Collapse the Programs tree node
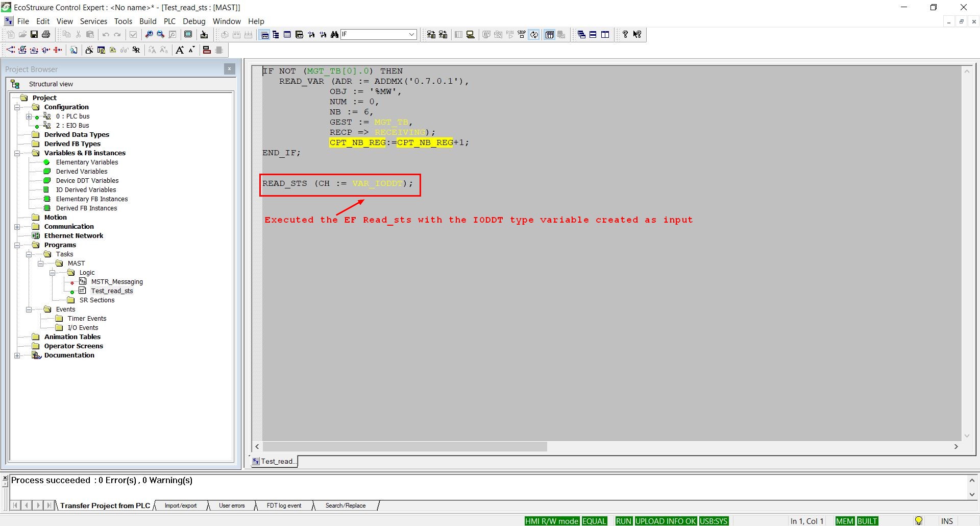The height and width of the screenshot is (526, 980). point(17,245)
